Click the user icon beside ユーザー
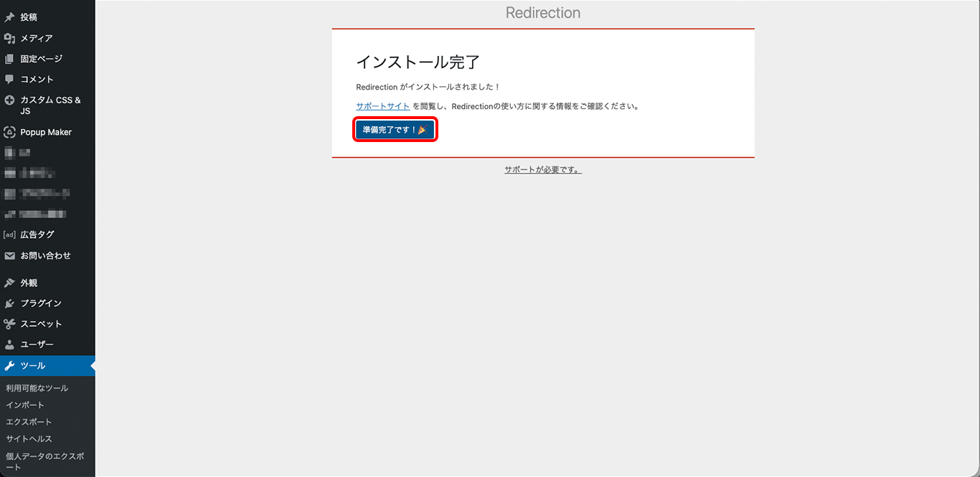 pyautogui.click(x=9, y=345)
